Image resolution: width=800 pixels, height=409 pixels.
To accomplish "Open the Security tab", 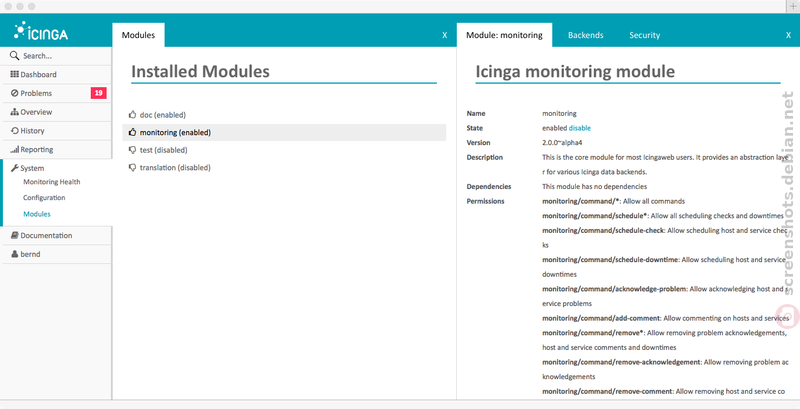I will coord(644,35).
